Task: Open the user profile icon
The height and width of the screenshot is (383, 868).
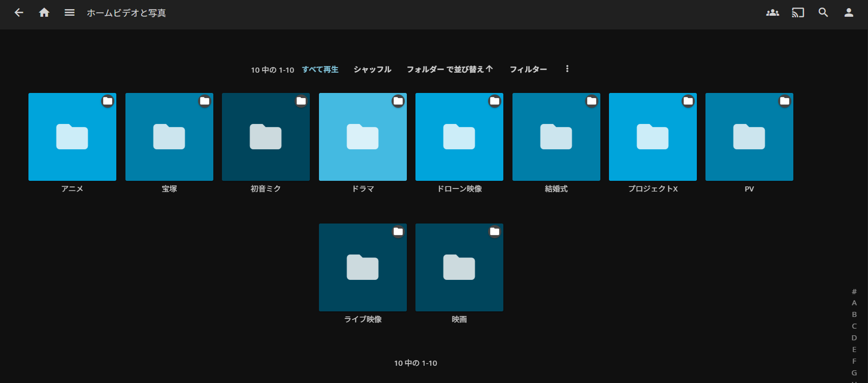Action: pyautogui.click(x=849, y=13)
